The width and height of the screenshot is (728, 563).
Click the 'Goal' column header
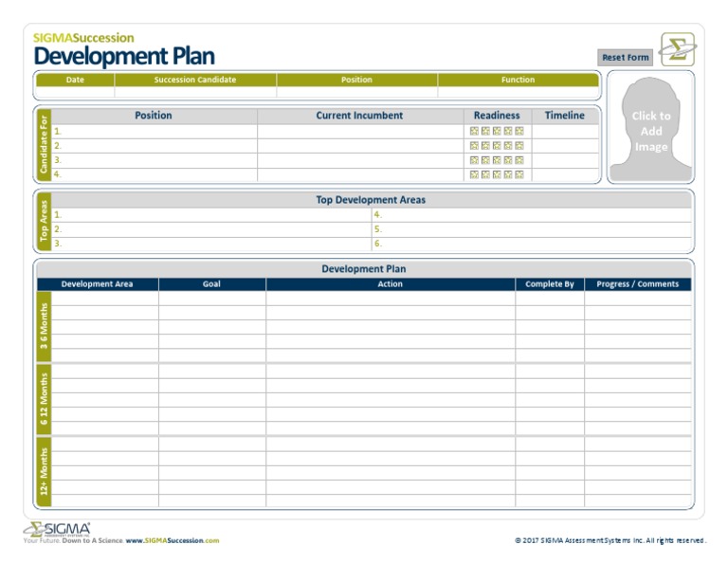(x=211, y=284)
